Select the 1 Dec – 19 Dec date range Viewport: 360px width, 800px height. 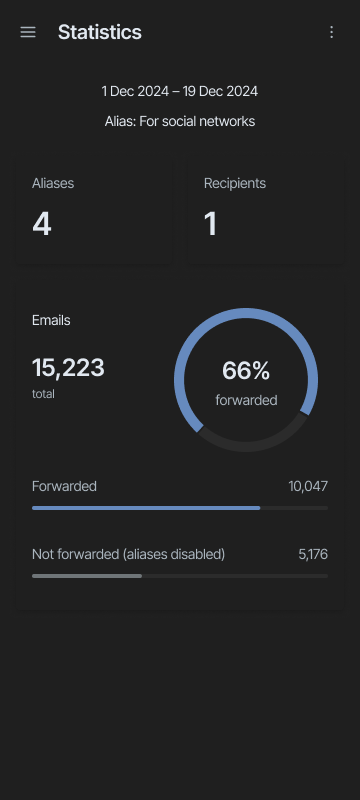coord(179,92)
